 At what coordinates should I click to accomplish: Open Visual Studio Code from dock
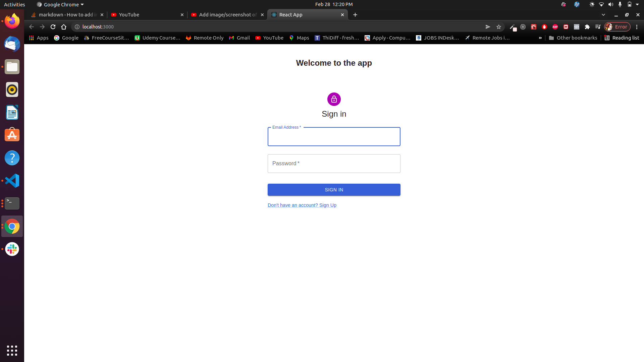(12, 180)
